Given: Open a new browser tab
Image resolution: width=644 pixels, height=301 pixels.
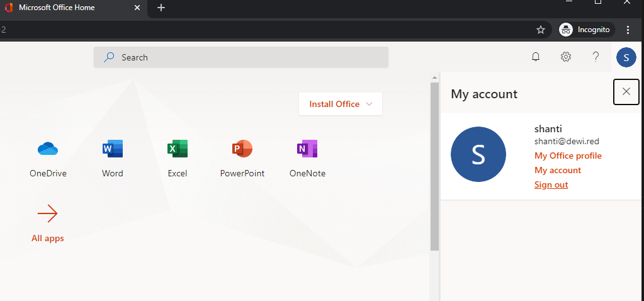Looking at the screenshot, I should coord(161,8).
